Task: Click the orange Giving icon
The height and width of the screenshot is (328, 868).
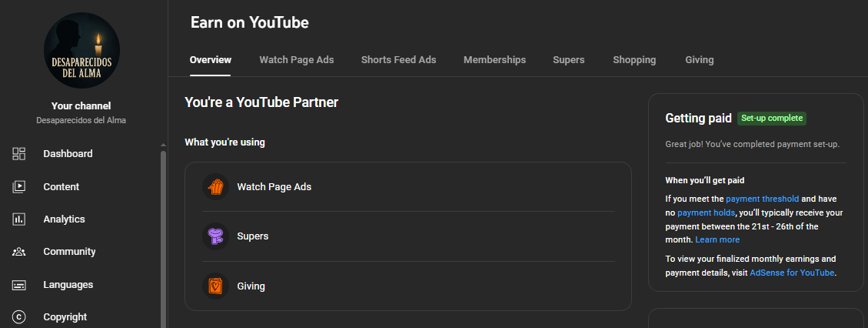Action: coord(215,286)
